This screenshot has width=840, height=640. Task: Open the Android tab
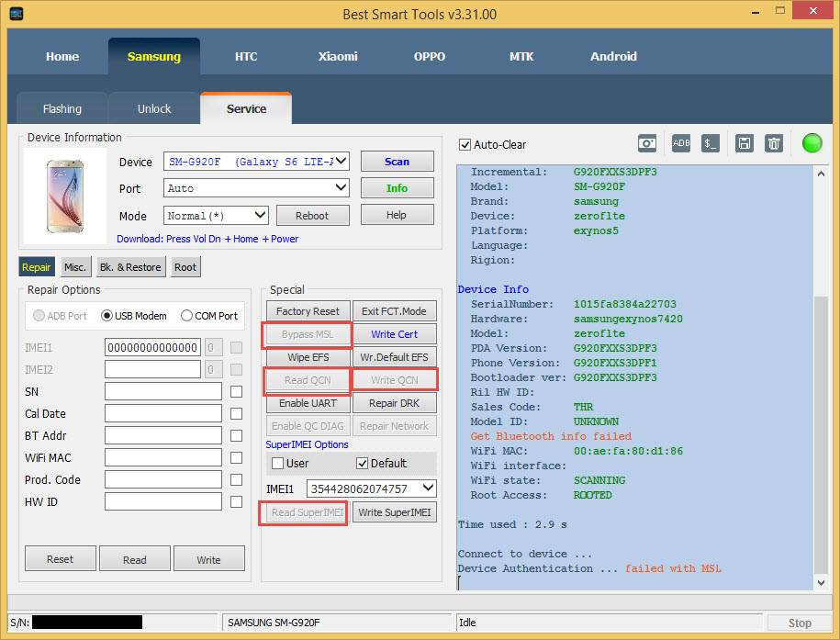point(613,56)
